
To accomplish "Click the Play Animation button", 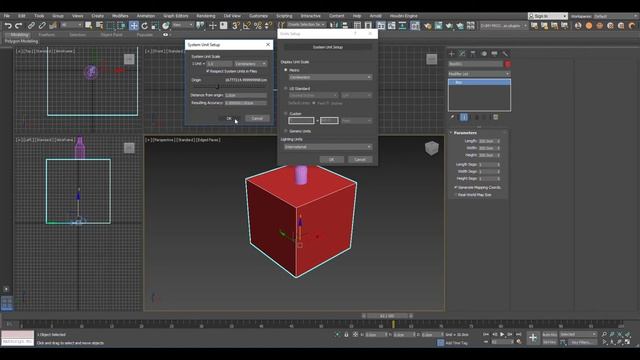I will (x=502, y=334).
